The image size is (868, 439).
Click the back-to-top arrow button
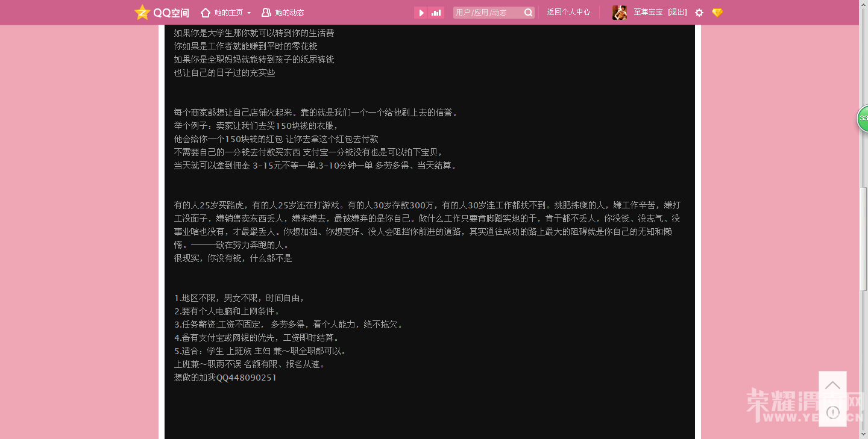click(832, 384)
